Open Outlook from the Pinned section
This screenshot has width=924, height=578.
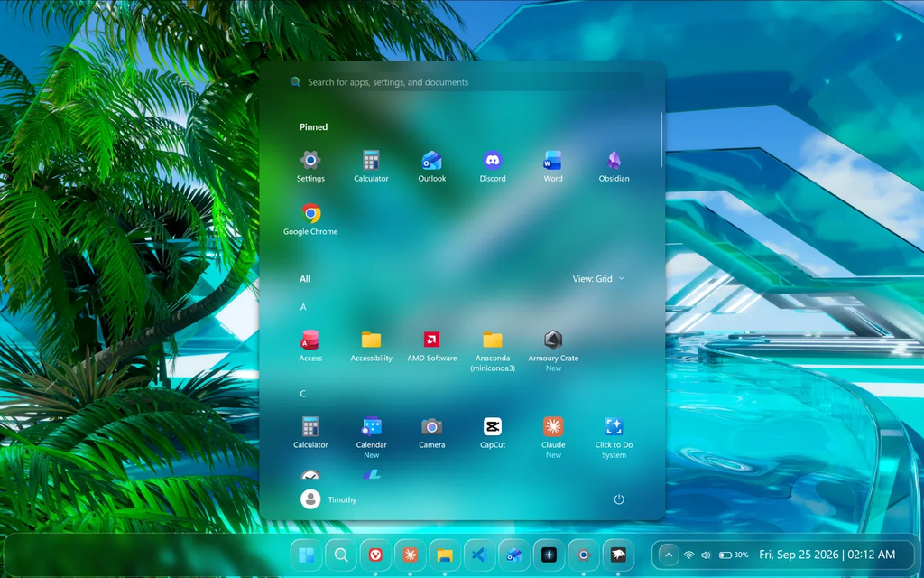[x=432, y=166]
